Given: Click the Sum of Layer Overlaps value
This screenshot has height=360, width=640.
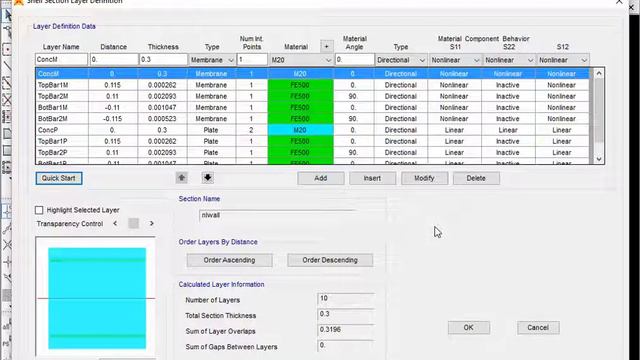Looking at the screenshot, I should pos(345,330).
